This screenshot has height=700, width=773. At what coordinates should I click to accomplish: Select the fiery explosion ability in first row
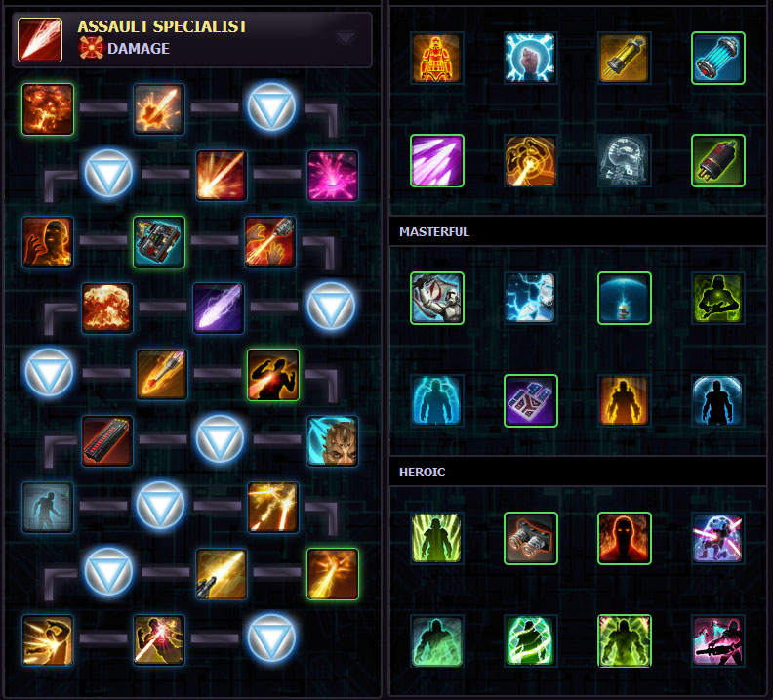(x=48, y=109)
